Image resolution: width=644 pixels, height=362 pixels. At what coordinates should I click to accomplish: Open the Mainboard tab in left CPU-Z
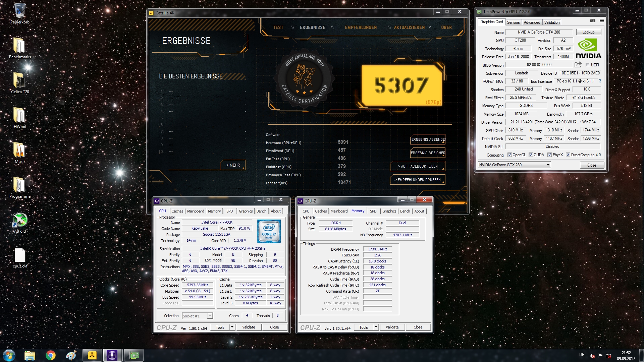(196, 211)
